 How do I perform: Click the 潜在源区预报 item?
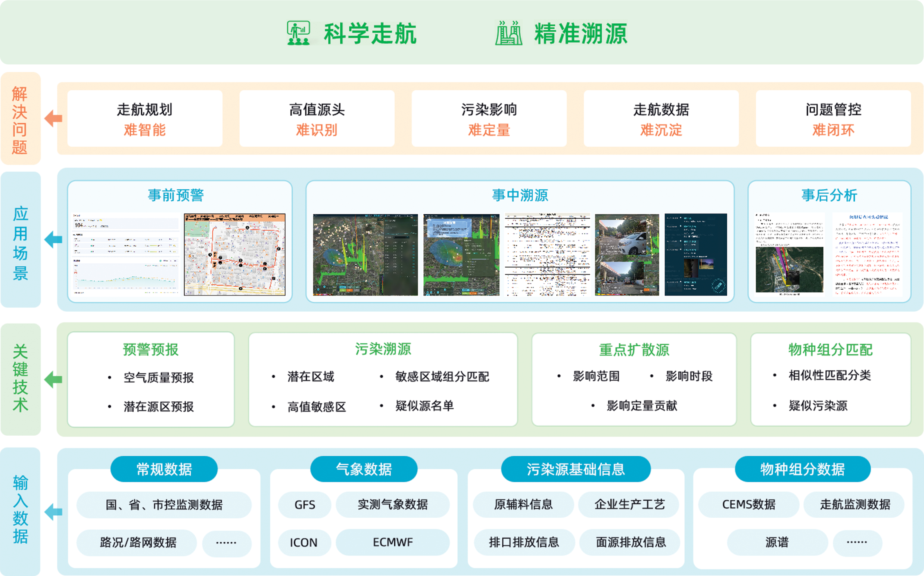(159, 407)
